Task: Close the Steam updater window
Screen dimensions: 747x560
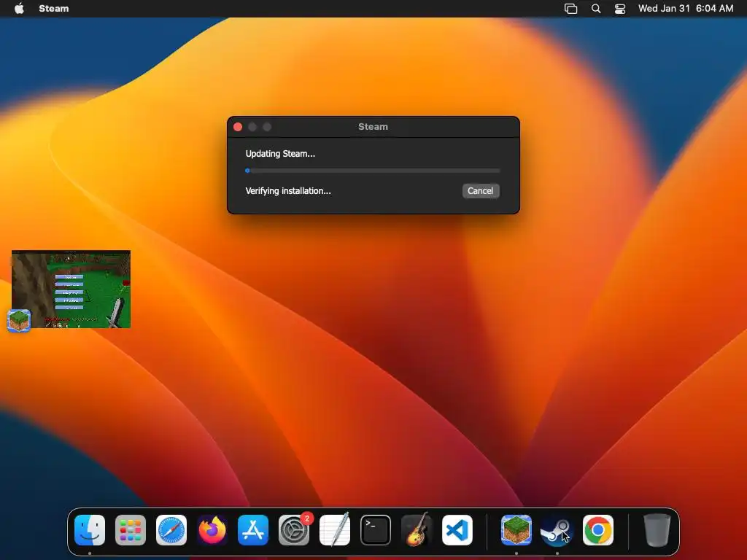Action: pos(238,127)
